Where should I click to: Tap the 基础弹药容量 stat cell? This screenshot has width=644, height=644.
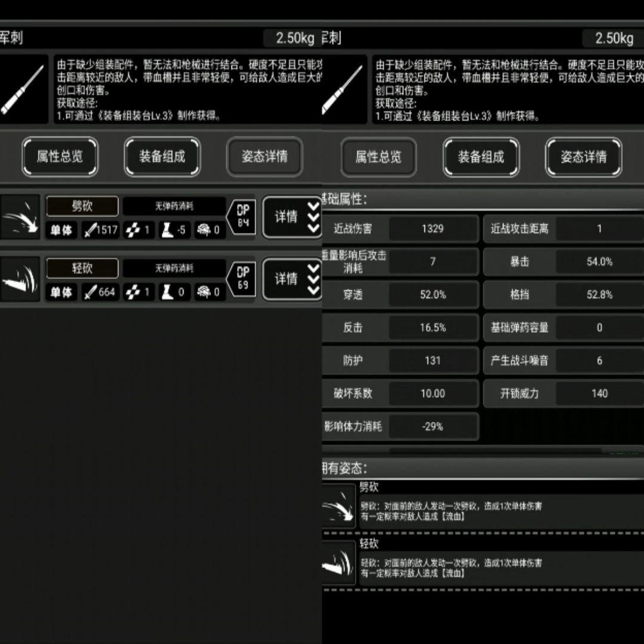pos(563,327)
